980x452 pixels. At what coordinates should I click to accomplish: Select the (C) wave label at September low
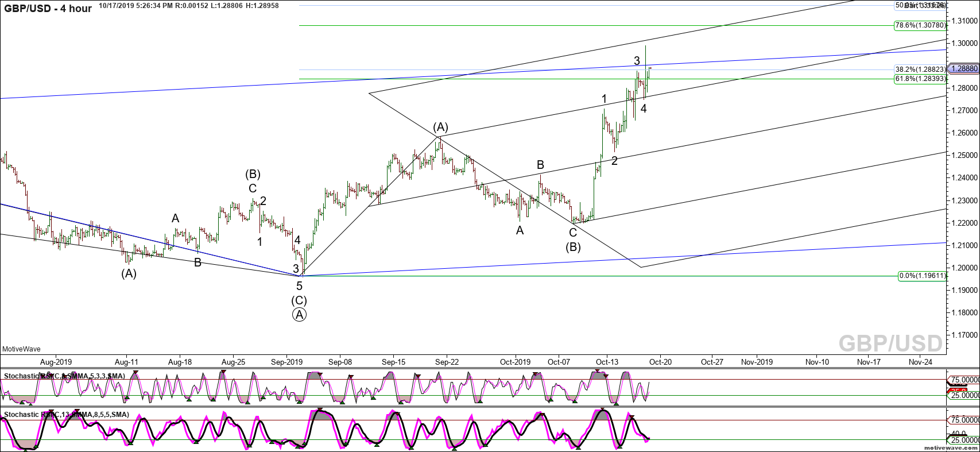coord(299,300)
